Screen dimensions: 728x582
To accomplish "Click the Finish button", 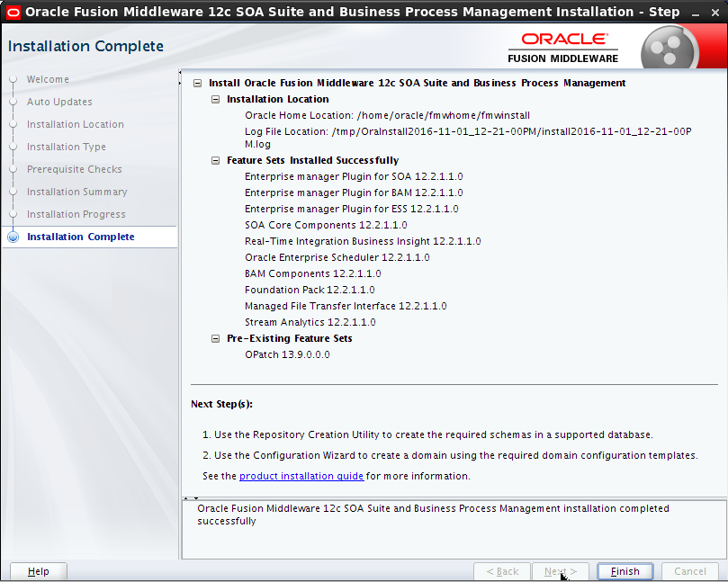I will pos(625,571).
